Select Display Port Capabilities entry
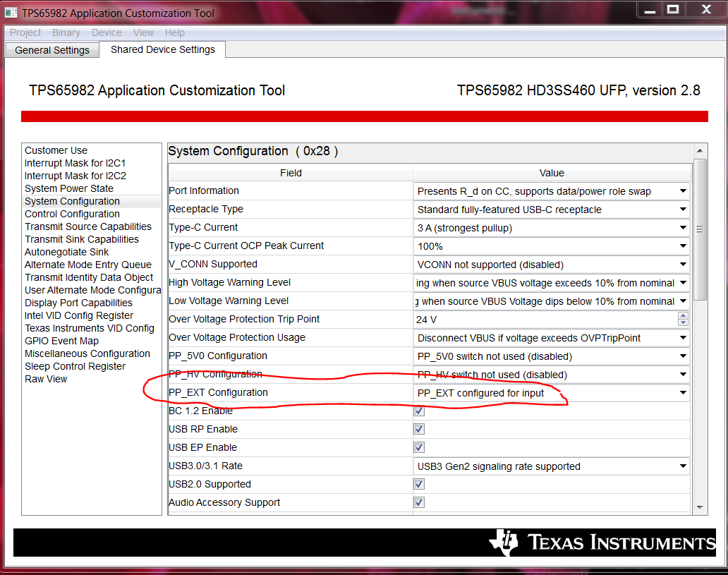This screenshot has height=575, width=728. click(78, 303)
